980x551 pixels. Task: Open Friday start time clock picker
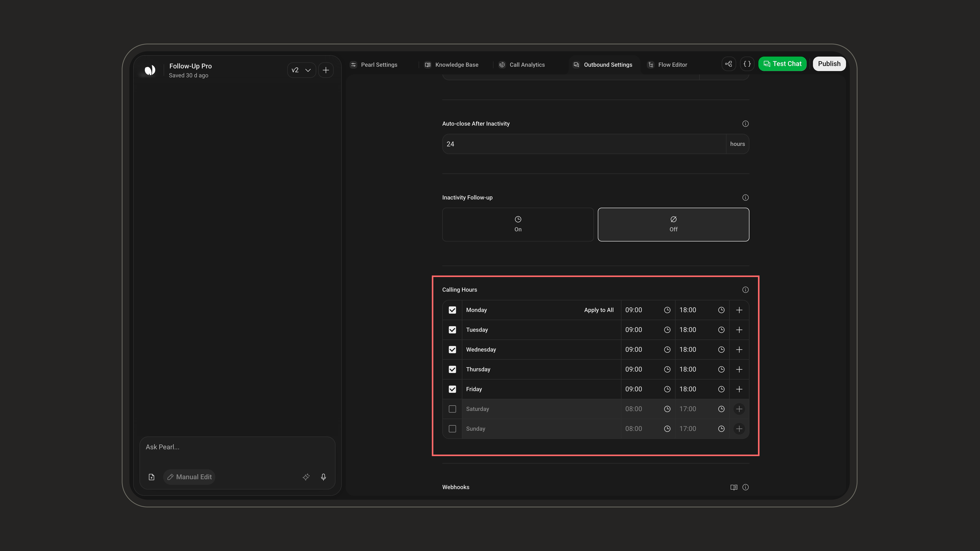pos(667,389)
